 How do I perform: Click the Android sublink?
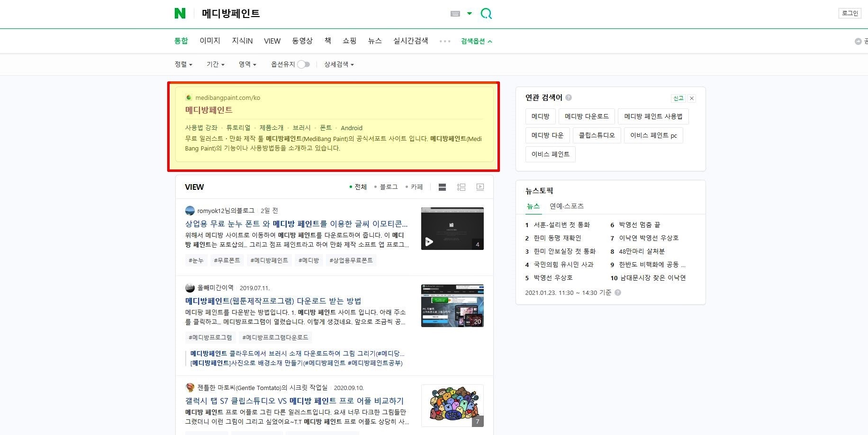tap(352, 128)
